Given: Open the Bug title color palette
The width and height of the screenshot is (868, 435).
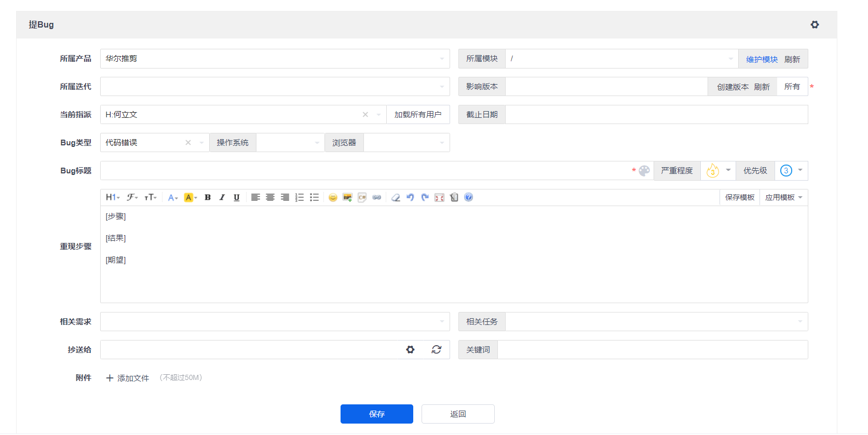Looking at the screenshot, I should (644, 171).
